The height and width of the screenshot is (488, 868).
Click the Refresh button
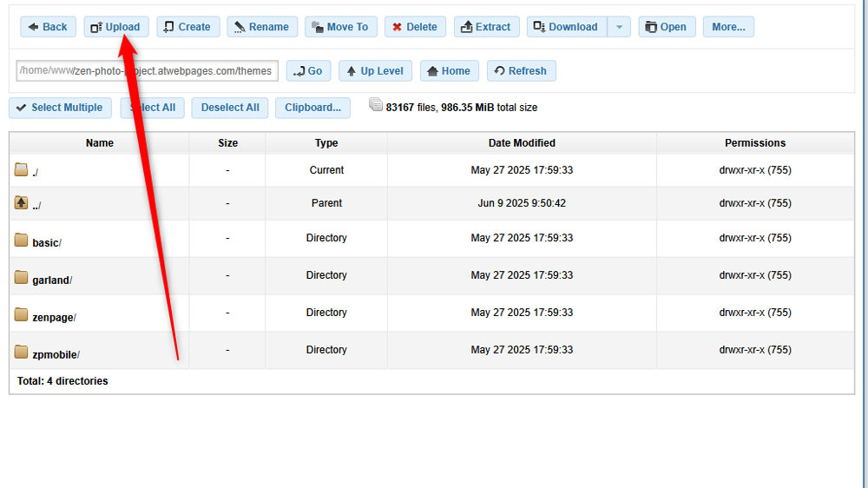[x=521, y=71]
